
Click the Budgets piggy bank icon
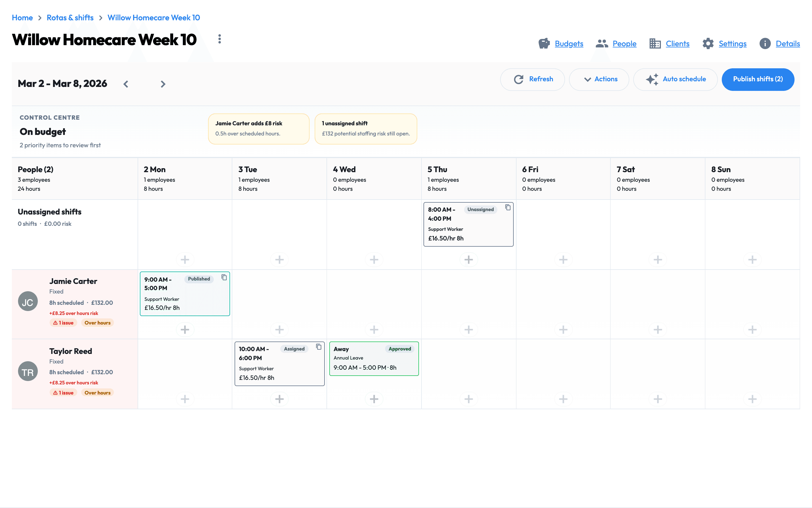544,44
